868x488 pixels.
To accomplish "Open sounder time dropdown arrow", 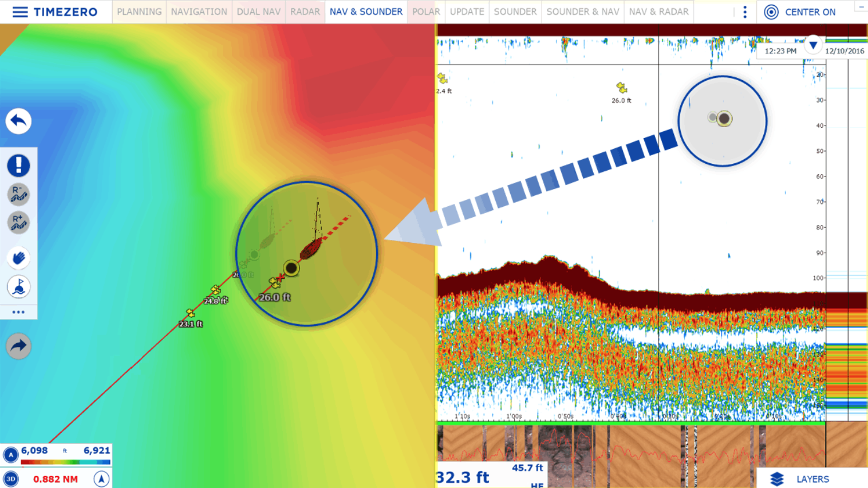I will click(813, 45).
